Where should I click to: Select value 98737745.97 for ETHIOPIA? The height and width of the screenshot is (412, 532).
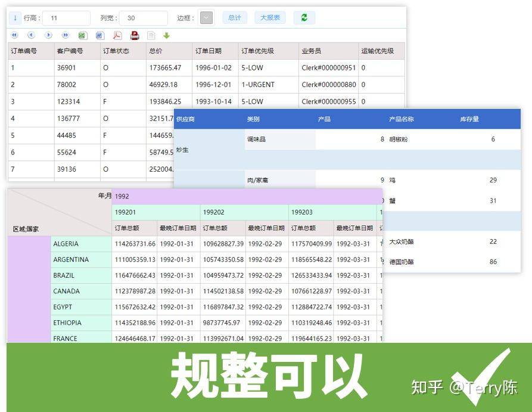223,323
